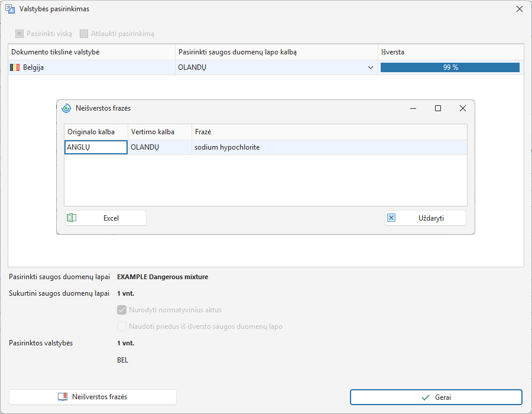Click the Uždaryti button's X icon

(391, 218)
